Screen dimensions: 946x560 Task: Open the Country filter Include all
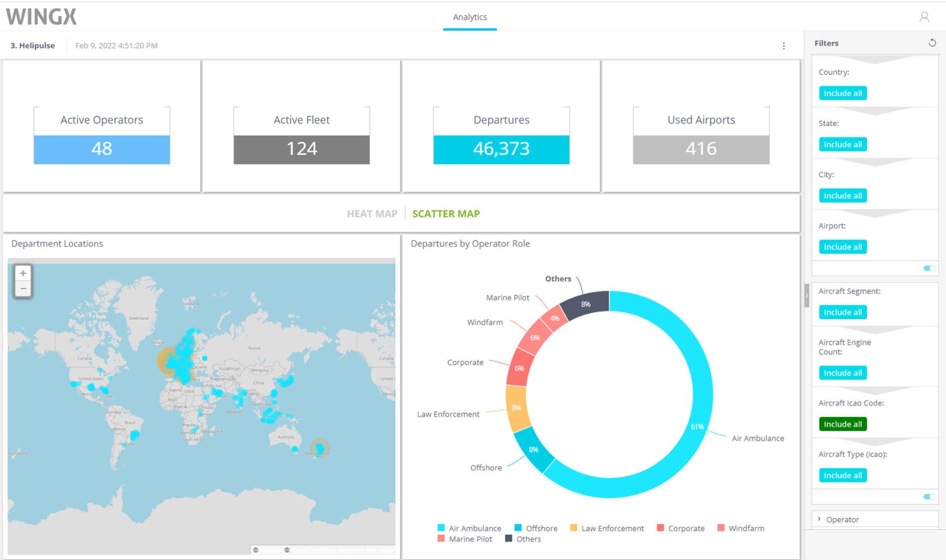tap(843, 93)
